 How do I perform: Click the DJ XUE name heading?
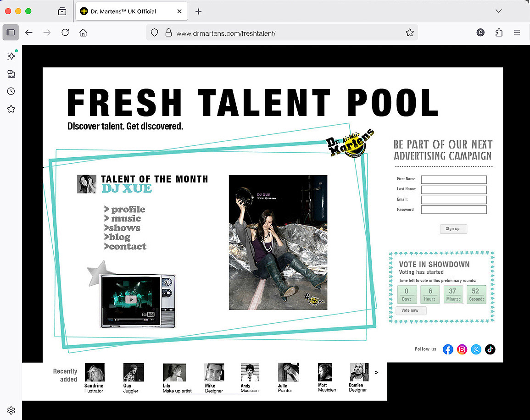coord(127,188)
